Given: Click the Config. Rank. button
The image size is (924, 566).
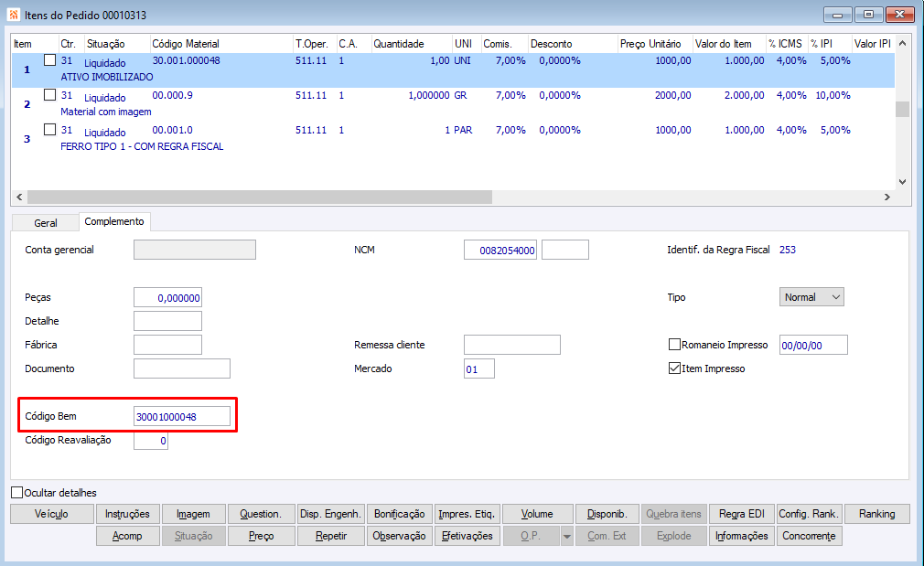Looking at the screenshot, I should pos(809,514).
